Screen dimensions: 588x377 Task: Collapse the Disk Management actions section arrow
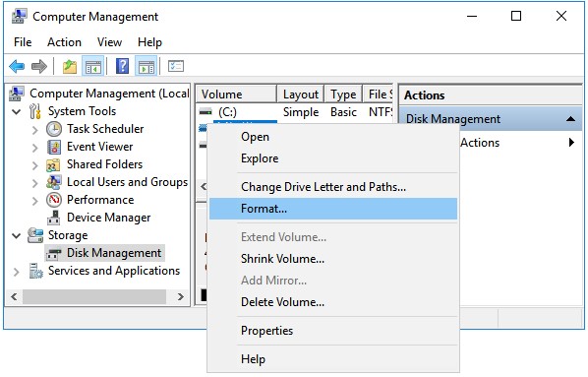[570, 119]
